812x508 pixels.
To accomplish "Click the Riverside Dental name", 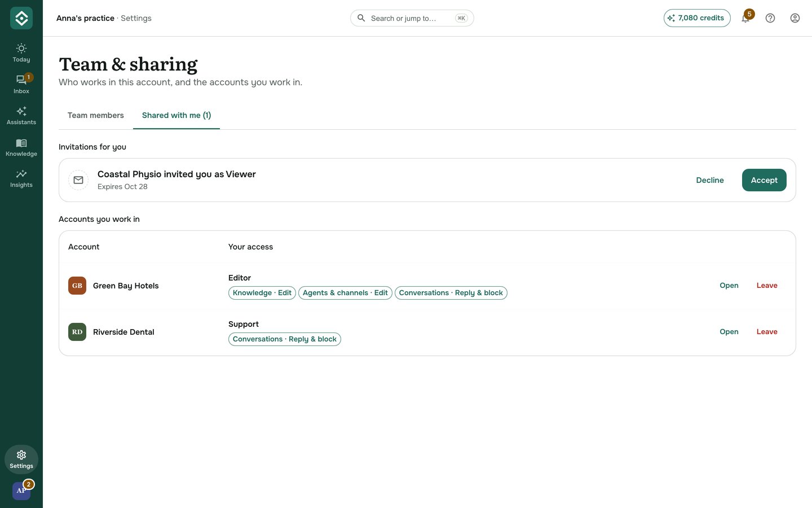I will [x=123, y=332].
